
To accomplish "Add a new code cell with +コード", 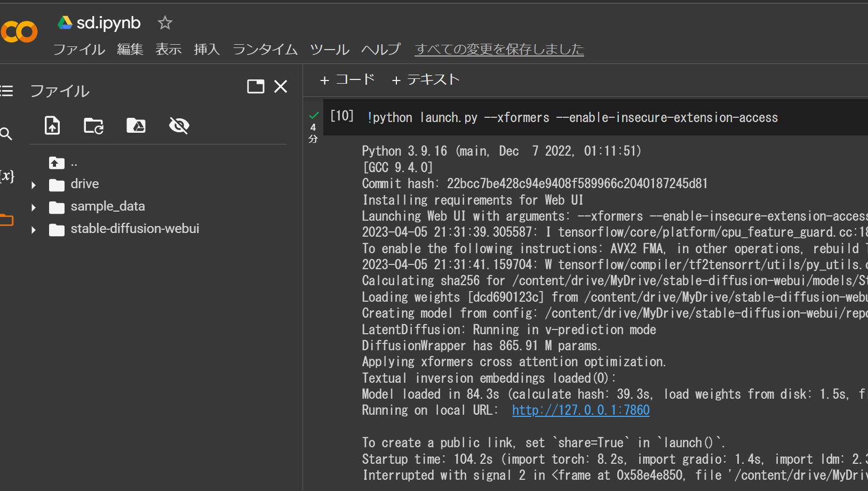I will click(x=346, y=79).
